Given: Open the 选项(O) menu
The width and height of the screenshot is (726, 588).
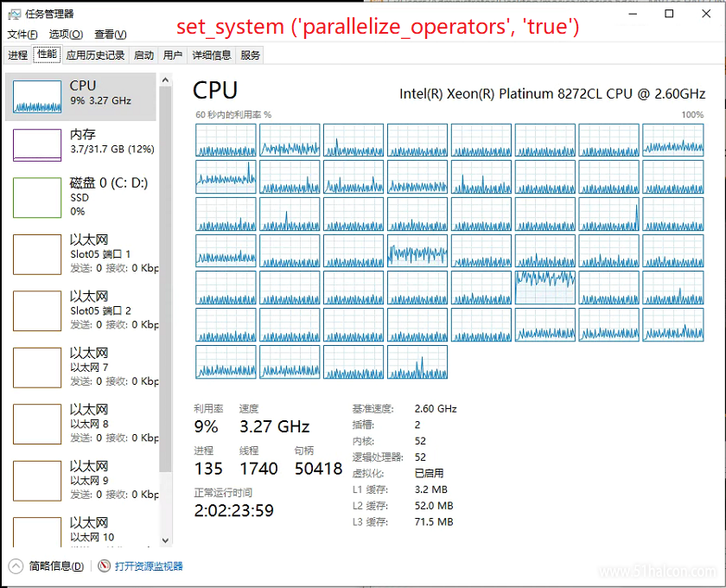Looking at the screenshot, I should click(66, 35).
